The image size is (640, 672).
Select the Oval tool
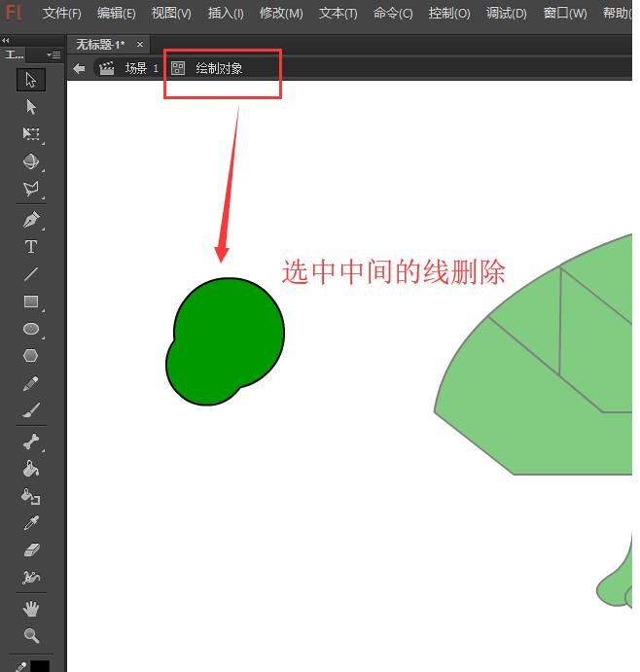click(31, 329)
